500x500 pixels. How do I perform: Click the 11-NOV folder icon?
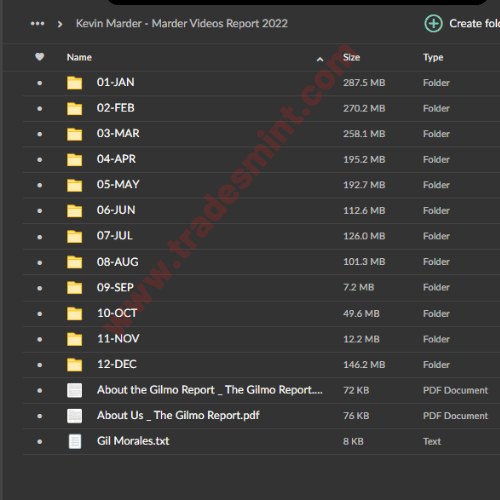pos(74,339)
